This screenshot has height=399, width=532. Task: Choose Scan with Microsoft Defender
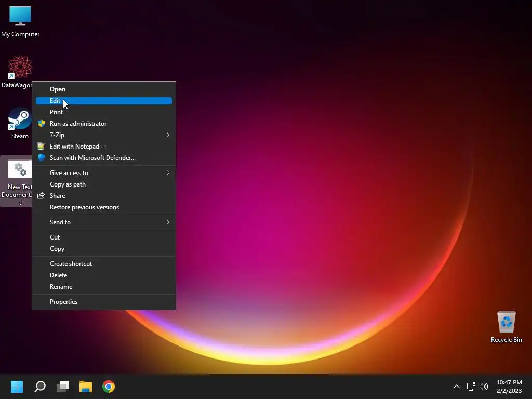click(x=104, y=158)
